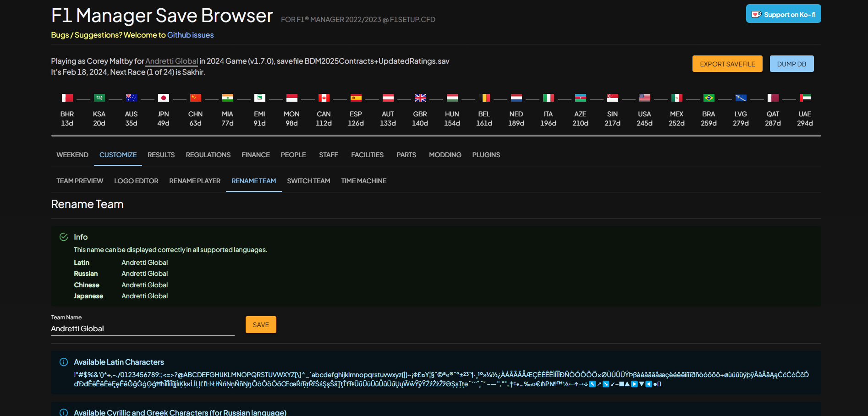Click the green check Info icon

[64, 237]
